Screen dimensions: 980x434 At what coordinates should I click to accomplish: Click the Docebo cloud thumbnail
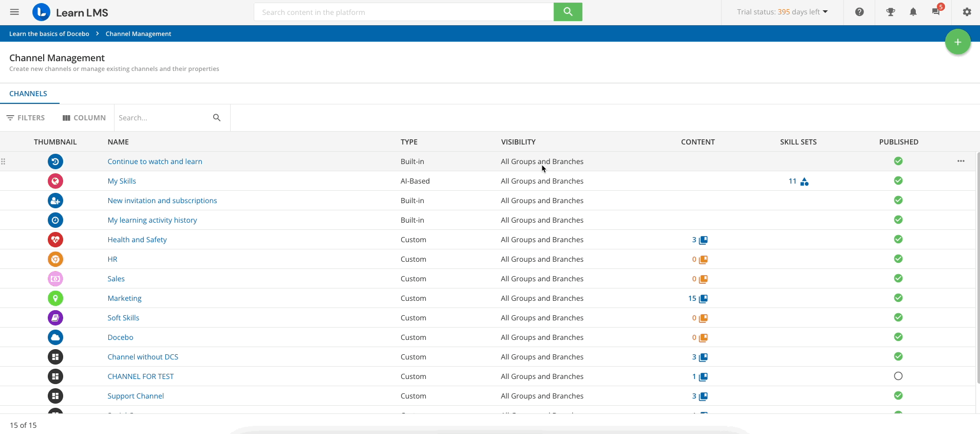(x=55, y=337)
